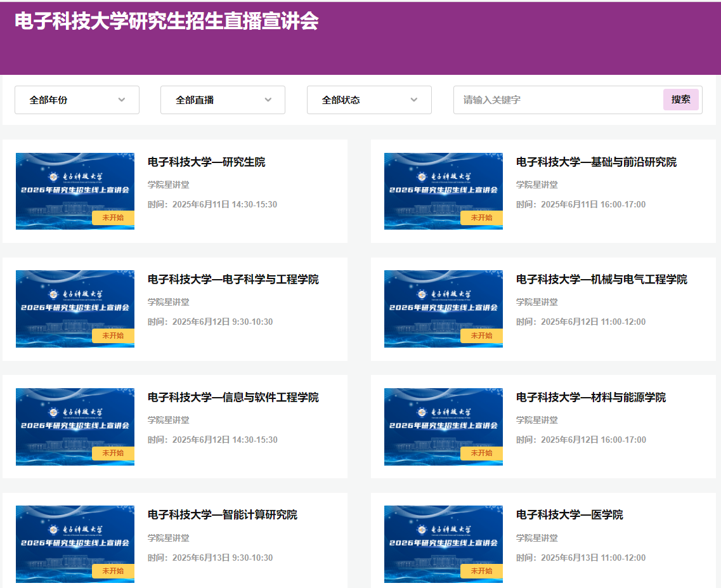
Task: Click the time 2025年6月13日 11:00-12:00
Action: click(x=593, y=558)
